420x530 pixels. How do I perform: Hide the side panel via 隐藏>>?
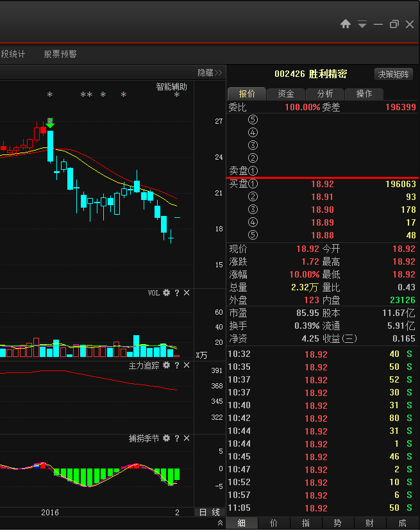point(209,73)
